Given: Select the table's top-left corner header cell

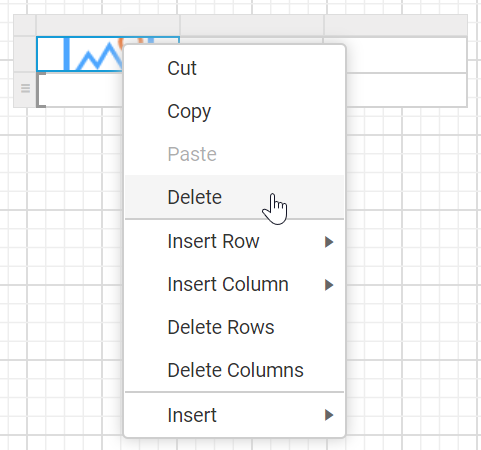Looking at the screenshot, I should pos(25,25).
